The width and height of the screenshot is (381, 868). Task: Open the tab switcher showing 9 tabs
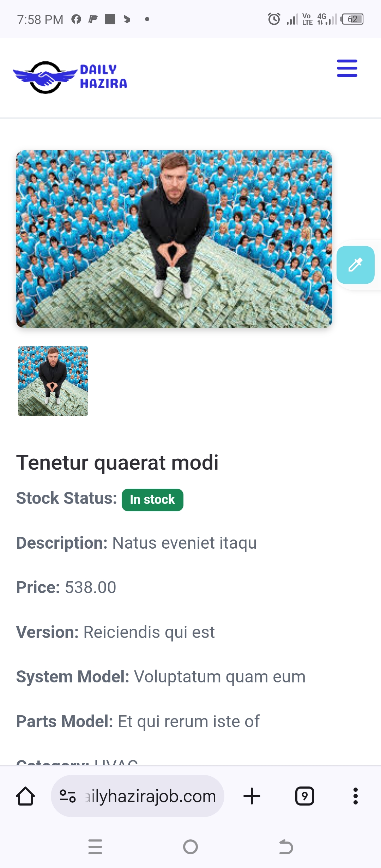click(304, 796)
